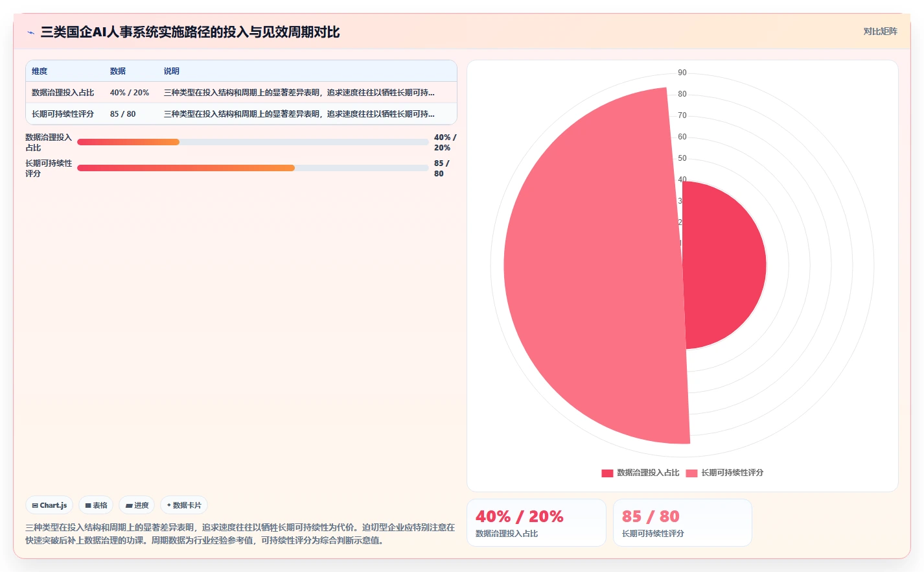This screenshot has height=572, width=924.
Task: Click the 数据卡片 tag icon
Action: coord(169,505)
